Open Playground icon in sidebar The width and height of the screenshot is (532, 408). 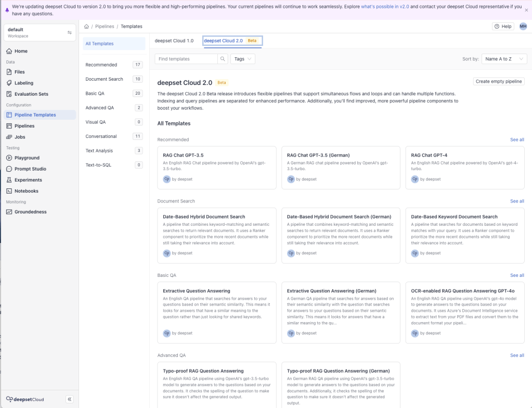[x=9, y=158]
